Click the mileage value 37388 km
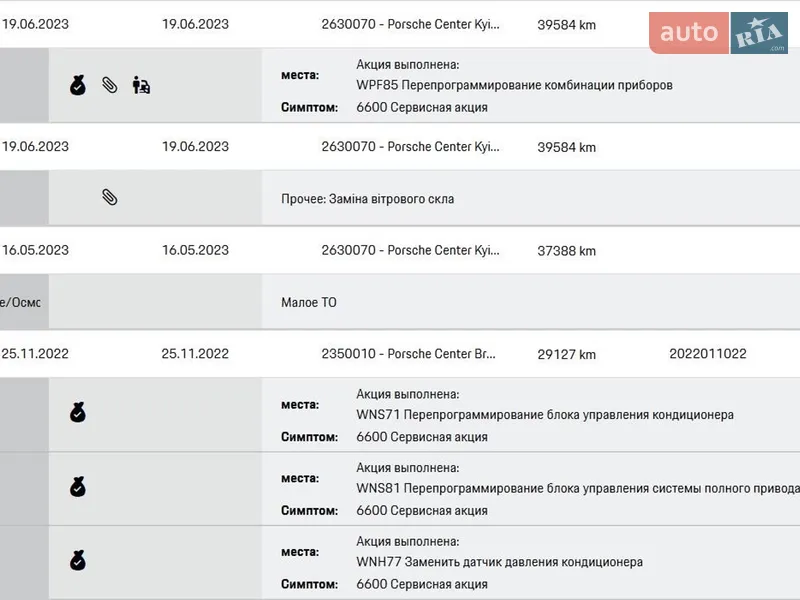The image size is (800, 600). [566, 251]
